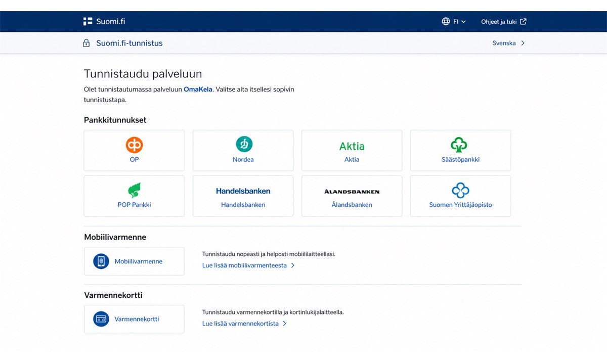
Task: Click the teal Nordea logo
Action: pos(244,145)
